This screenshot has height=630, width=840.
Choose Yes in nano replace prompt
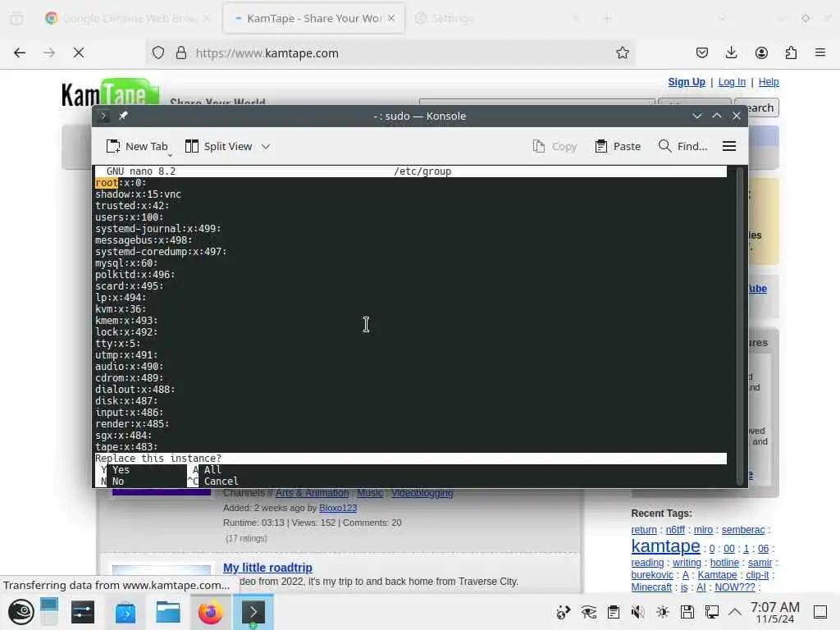click(x=116, y=470)
